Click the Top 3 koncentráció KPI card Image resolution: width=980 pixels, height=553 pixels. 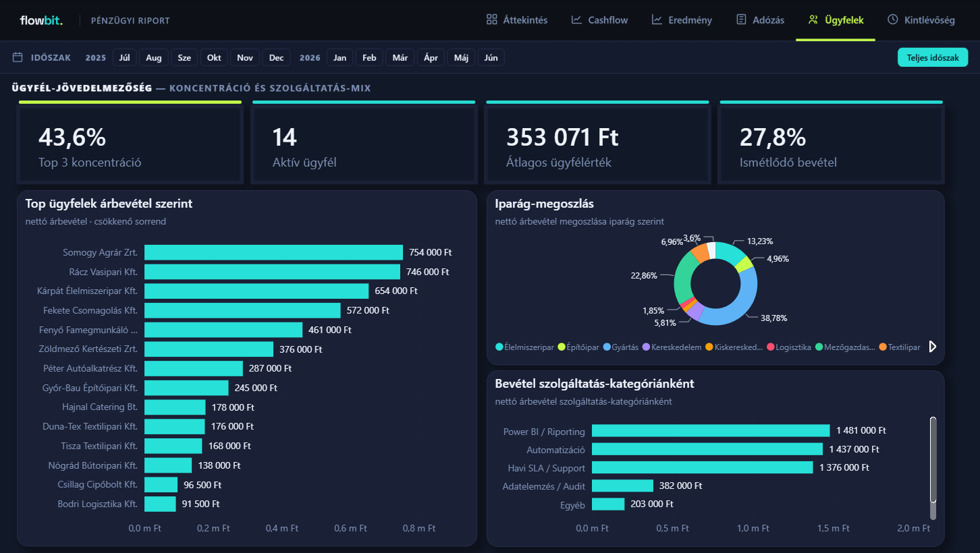tap(130, 142)
